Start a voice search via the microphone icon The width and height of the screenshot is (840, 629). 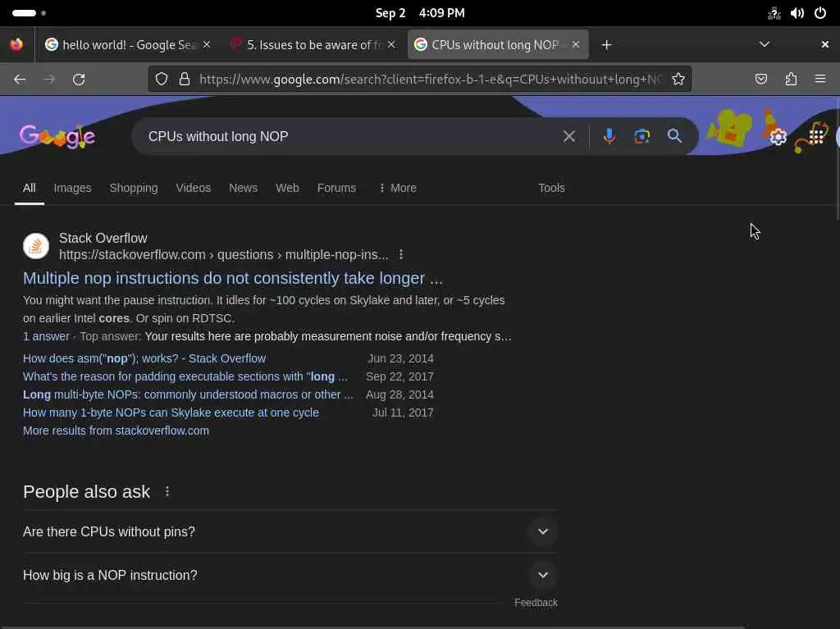coord(609,136)
